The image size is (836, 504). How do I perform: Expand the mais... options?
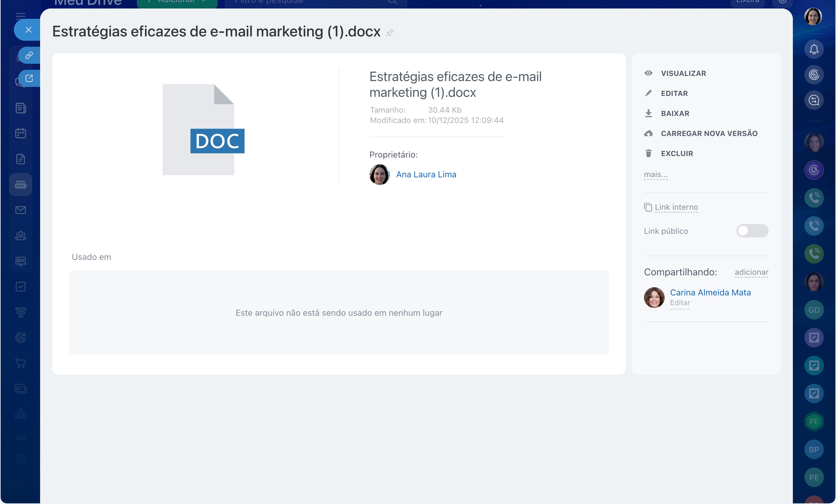tap(656, 174)
